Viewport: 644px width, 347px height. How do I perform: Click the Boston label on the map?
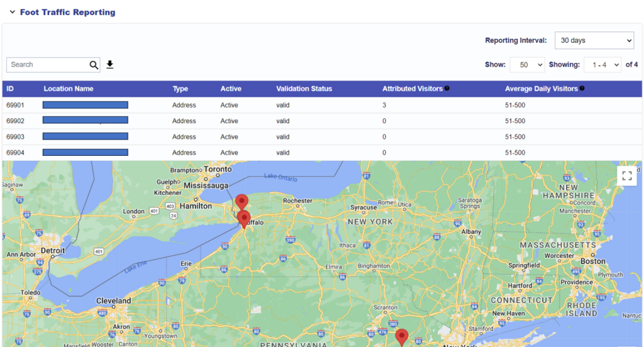[592, 261]
